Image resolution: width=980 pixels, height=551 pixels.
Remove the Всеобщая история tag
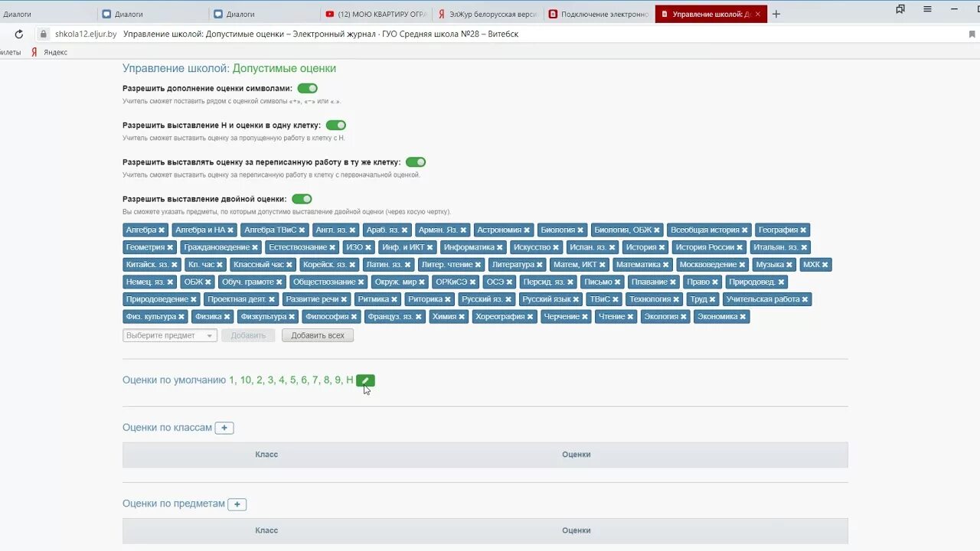[745, 230]
